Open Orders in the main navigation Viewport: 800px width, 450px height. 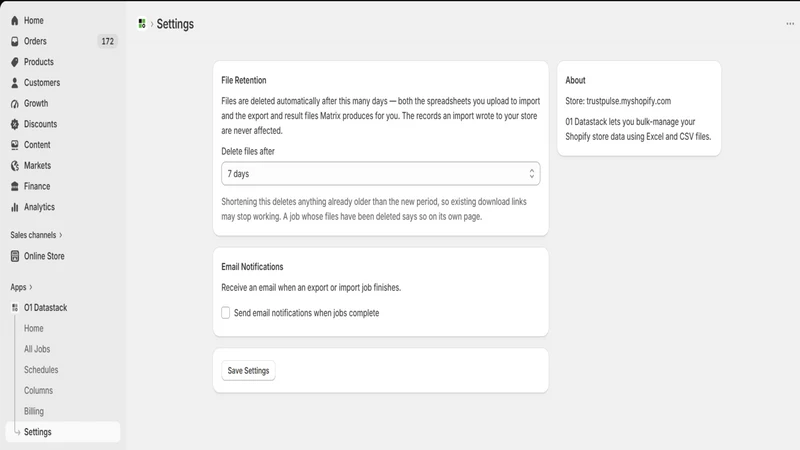point(35,41)
